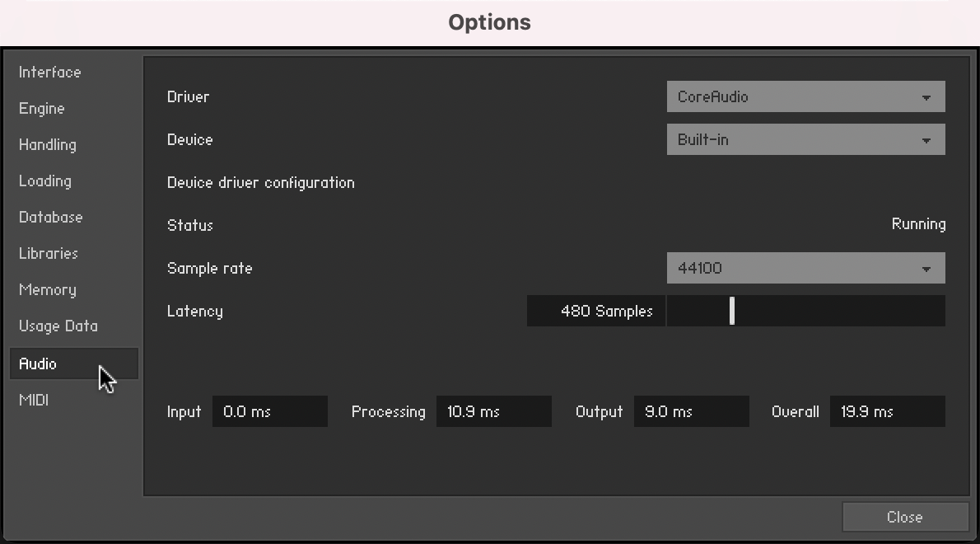Switch to the MIDI options tab
This screenshot has height=544, width=980.
34,401
